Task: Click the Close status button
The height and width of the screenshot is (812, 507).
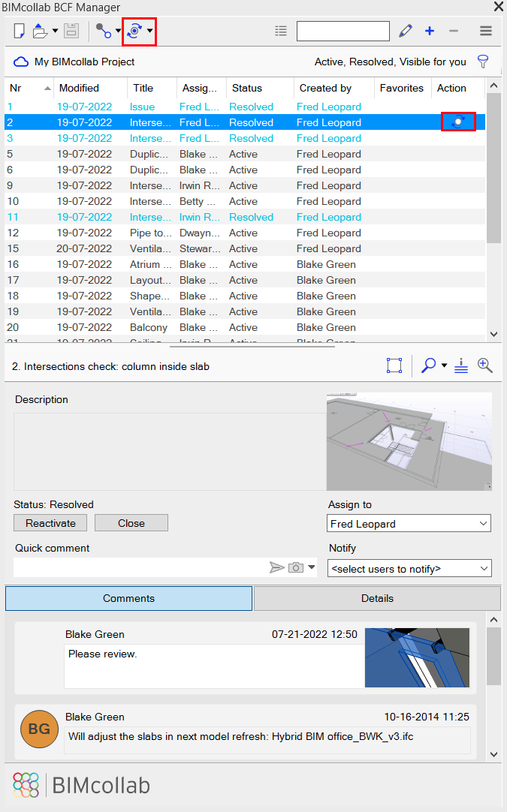Action: pos(131,523)
